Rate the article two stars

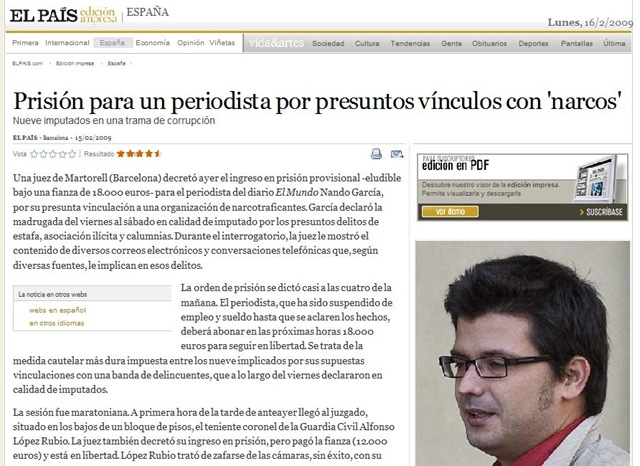click(x=44, y=154)
